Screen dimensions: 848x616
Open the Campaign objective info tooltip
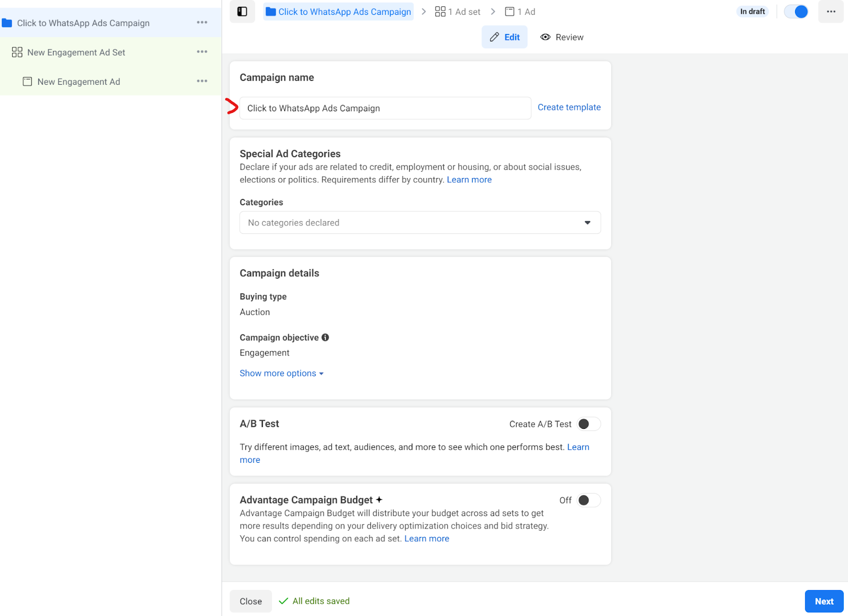click(325, 337)
